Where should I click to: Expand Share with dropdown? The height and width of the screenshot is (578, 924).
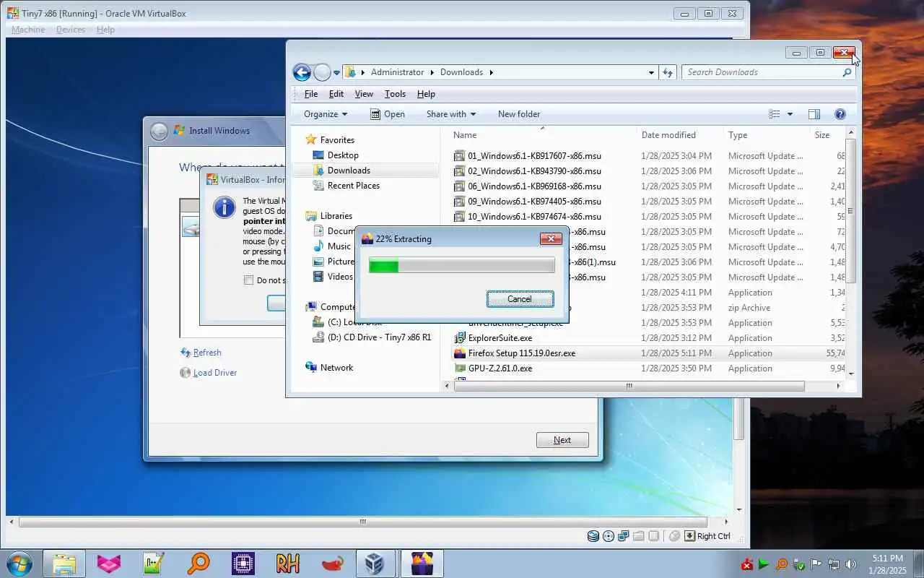451,114
